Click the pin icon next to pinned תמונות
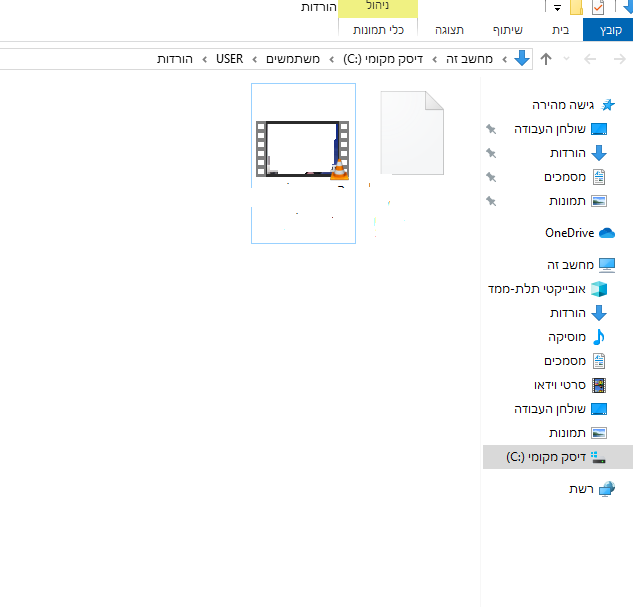 point(491,201)
